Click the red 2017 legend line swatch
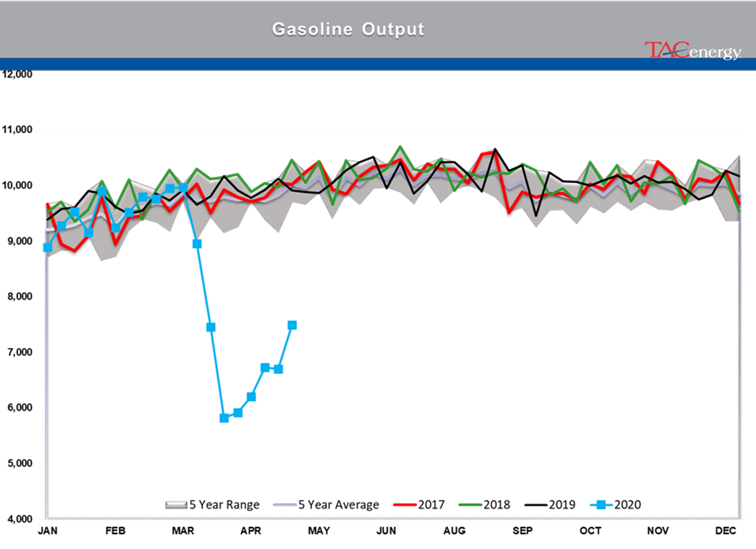756x549 pixels. pyautogui.click(x=405, y=505)
